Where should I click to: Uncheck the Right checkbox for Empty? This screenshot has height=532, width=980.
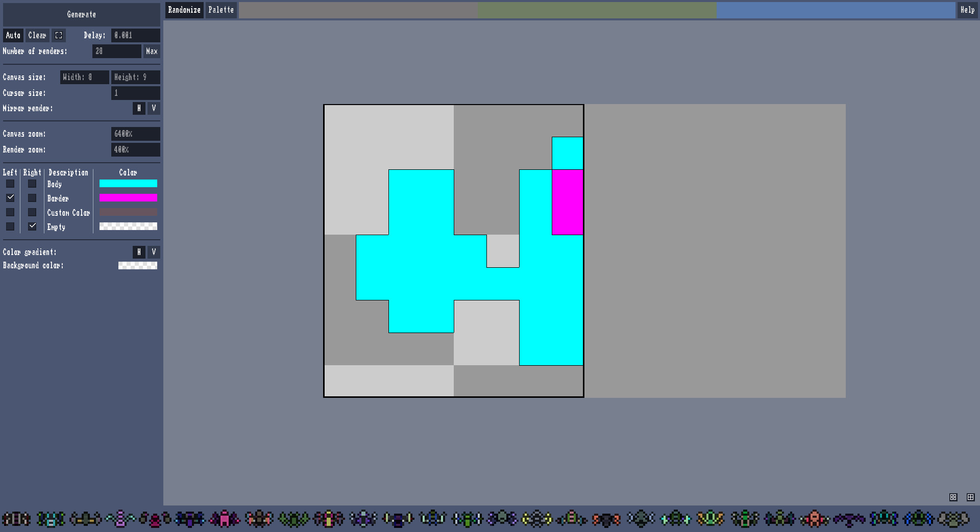coord(32,226)
